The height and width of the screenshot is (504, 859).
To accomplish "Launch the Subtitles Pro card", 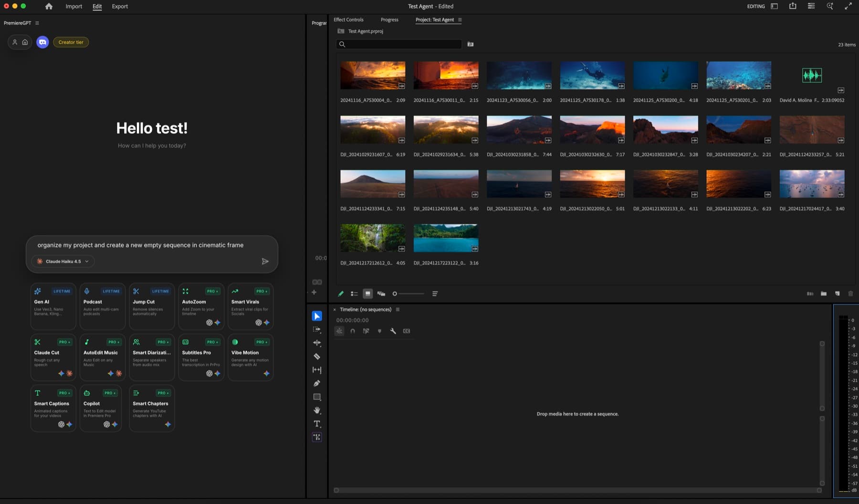I will point(201,357).
